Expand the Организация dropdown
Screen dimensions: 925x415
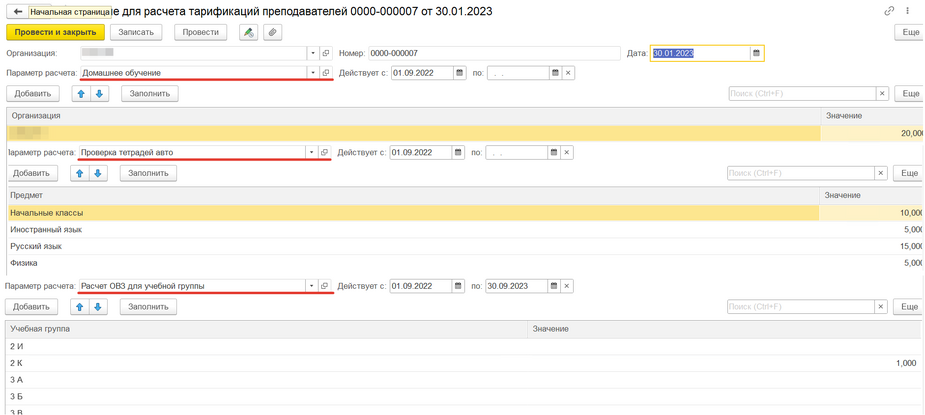pyautogui.click(x=312, y=53)
